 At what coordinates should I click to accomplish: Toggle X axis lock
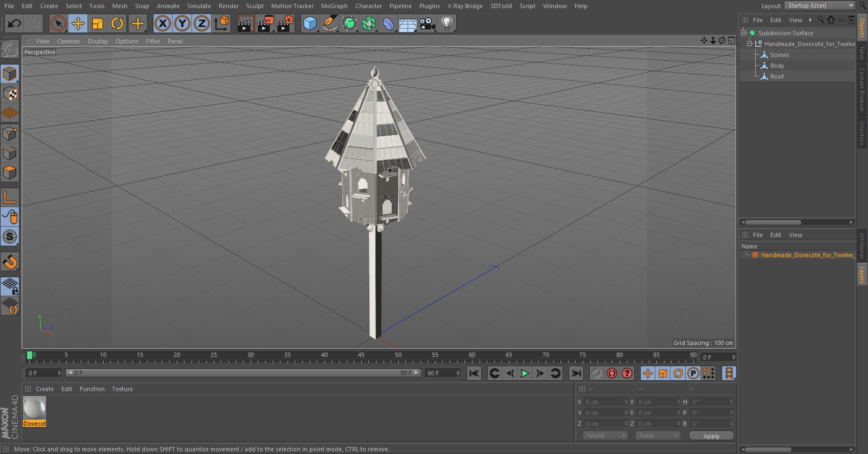pos(162,23)
